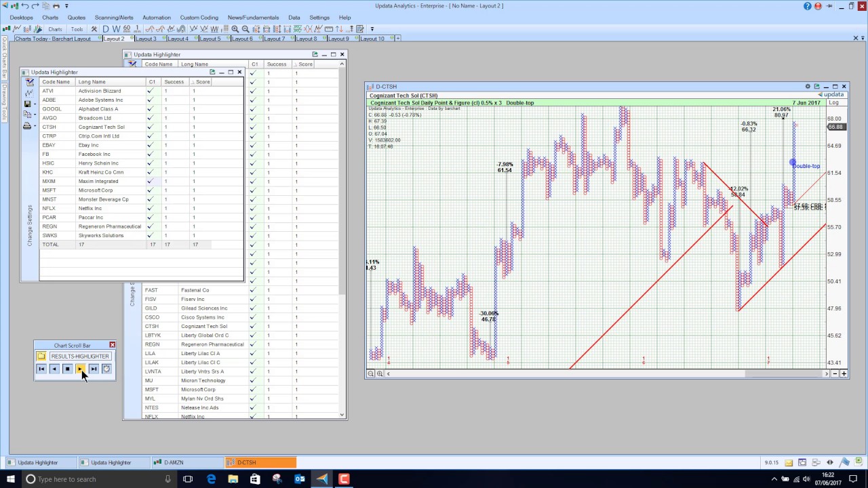868x488 pixels.
Task: Click the blue help question mark icon
Action: (x=808, y=6)
